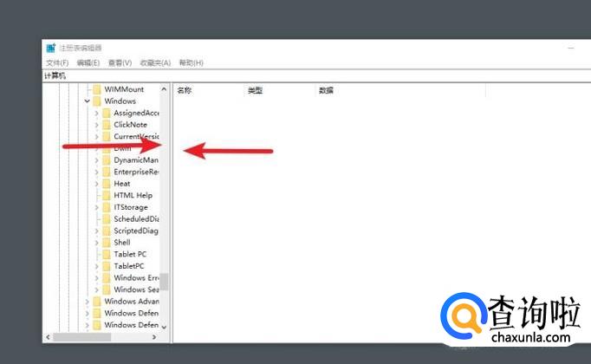Viewport: 591px width, 364px height.
Task: Select the ITStorage key label
Action: point(131,207)
